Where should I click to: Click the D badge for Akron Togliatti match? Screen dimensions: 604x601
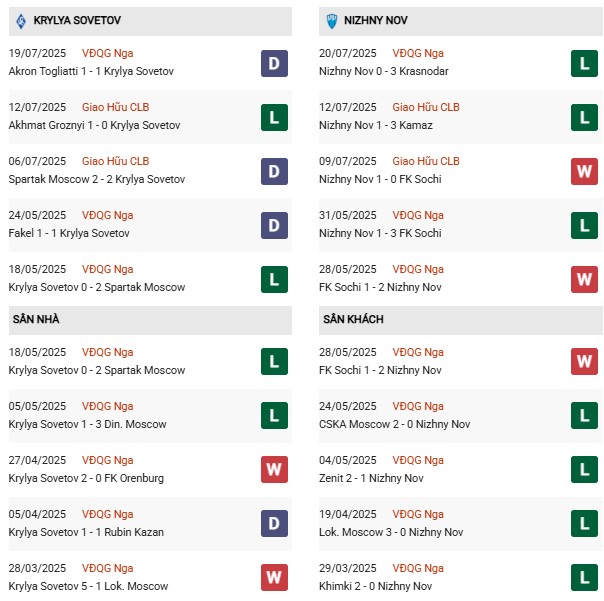click(x=274, y=62)
